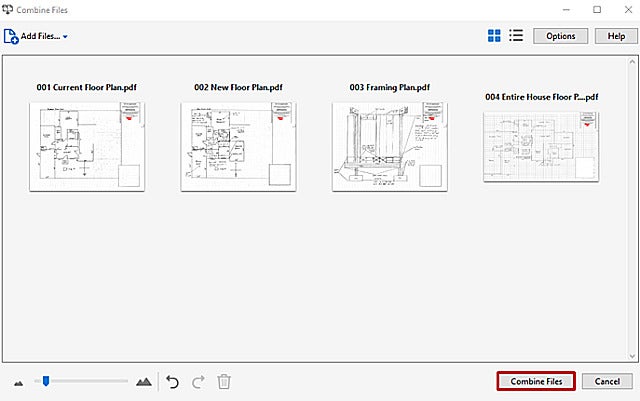Switch to list view
640x401 pixels.
(x=516, y=36)
